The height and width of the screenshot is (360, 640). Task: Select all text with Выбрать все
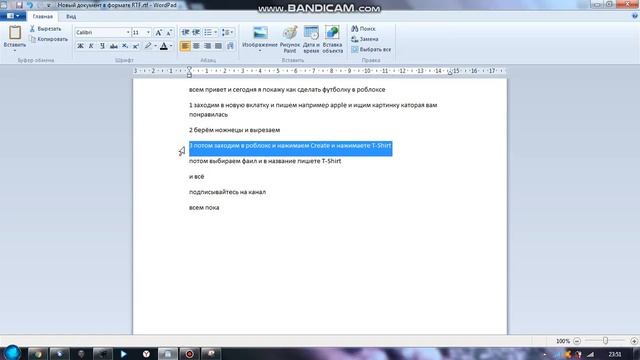371,49
